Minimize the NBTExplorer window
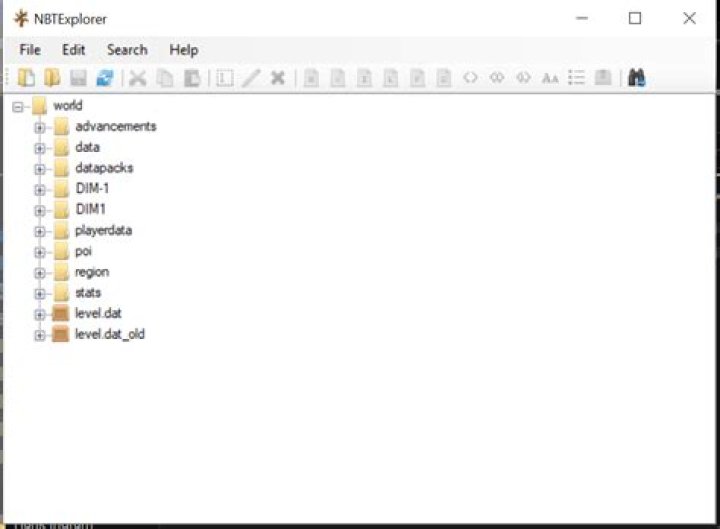Viewport: 720px width, 529px height. [x=582, y=18]
